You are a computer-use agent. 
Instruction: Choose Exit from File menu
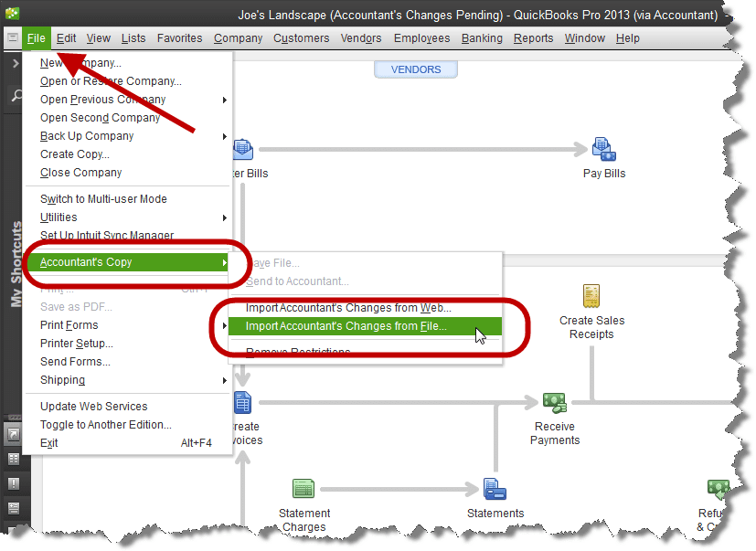[x=128, y=443]
